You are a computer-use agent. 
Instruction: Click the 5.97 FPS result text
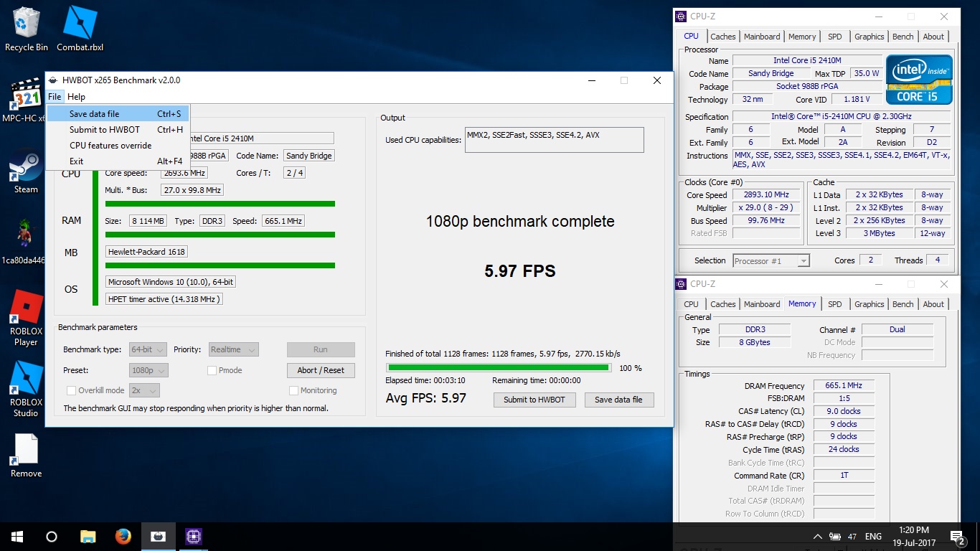(520, 270)
